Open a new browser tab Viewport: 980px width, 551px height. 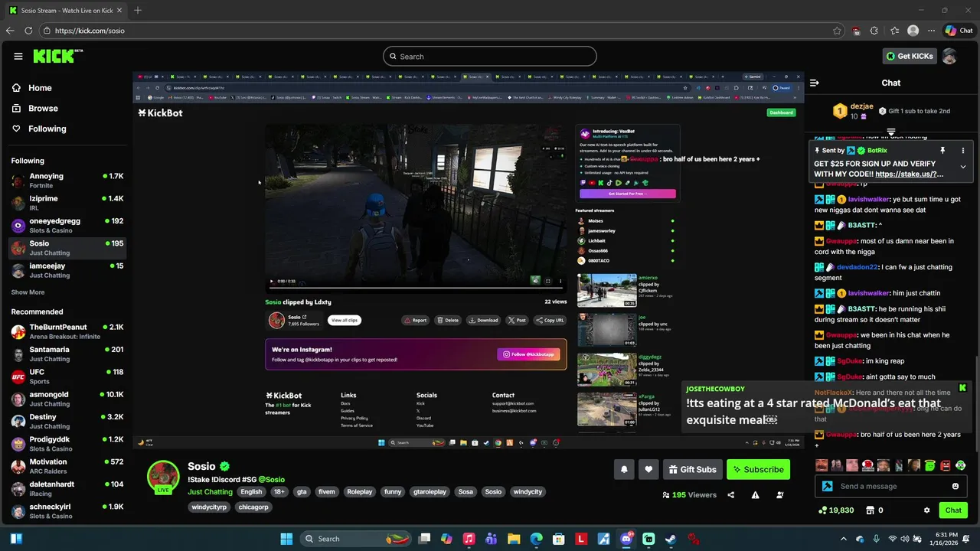138,11
